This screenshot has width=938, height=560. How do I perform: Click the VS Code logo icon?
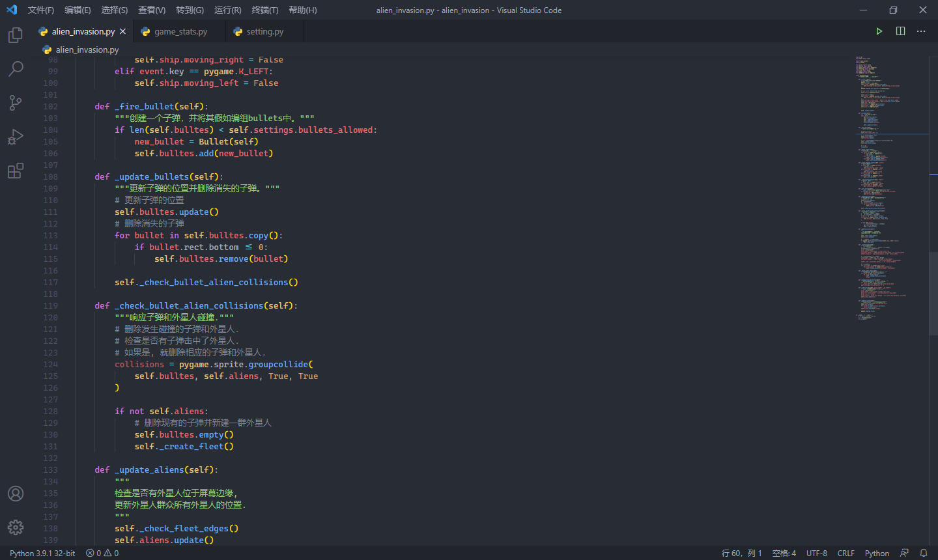click(12, 10)
